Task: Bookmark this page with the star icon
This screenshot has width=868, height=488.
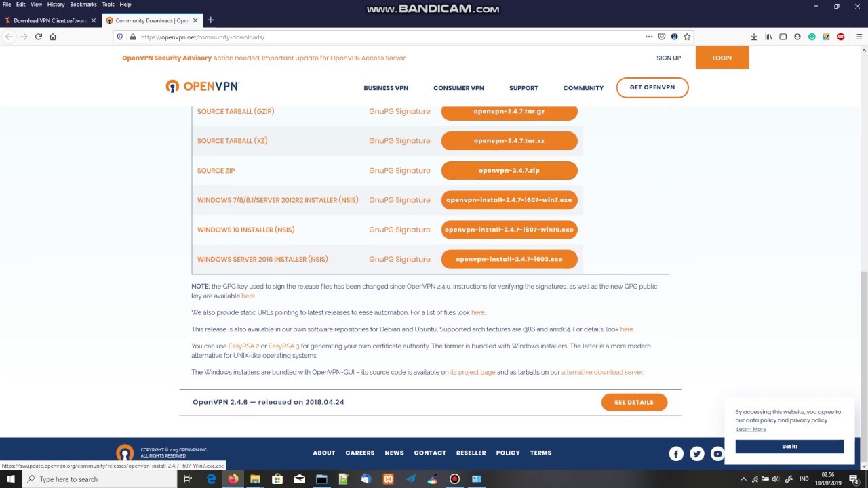Action: [x=687, y=37]
